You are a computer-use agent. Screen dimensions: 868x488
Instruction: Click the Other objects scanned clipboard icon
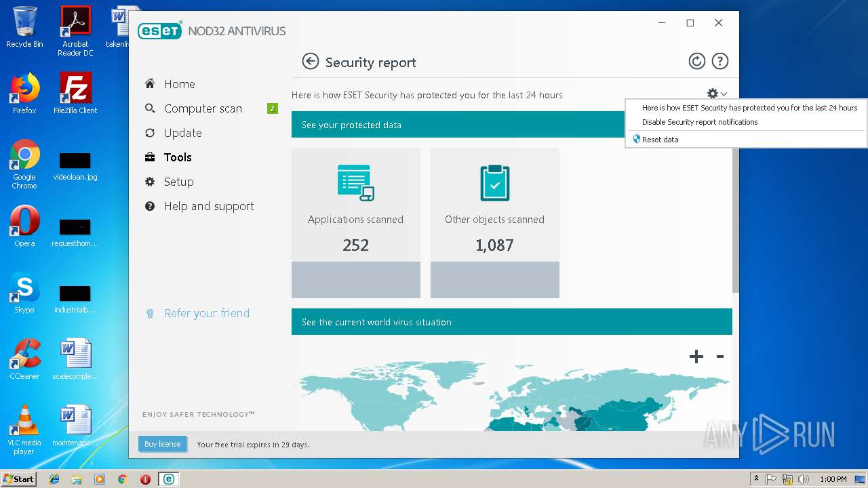495,182
